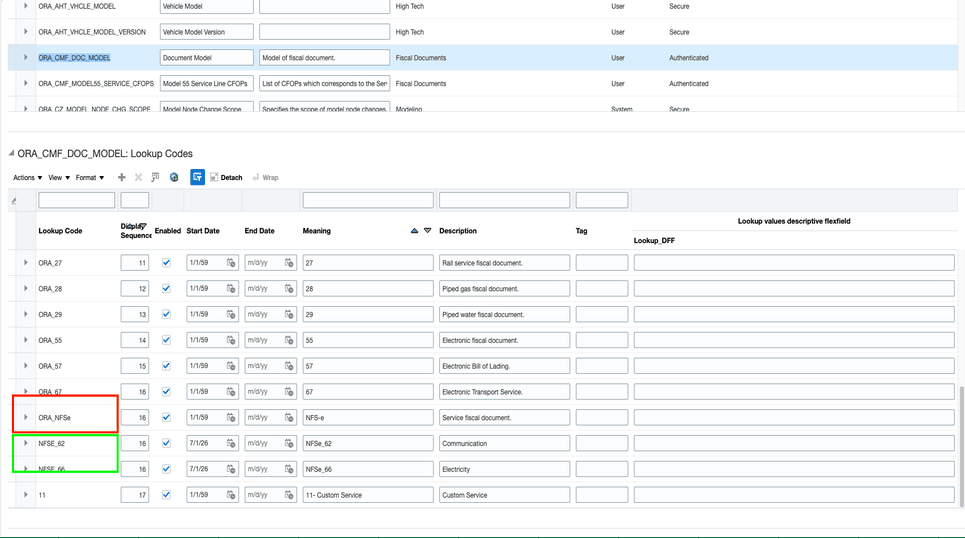965x539 pixels.
Task: Open End Date calendar for ORA_27 row
Action: [x=289, y=263]
